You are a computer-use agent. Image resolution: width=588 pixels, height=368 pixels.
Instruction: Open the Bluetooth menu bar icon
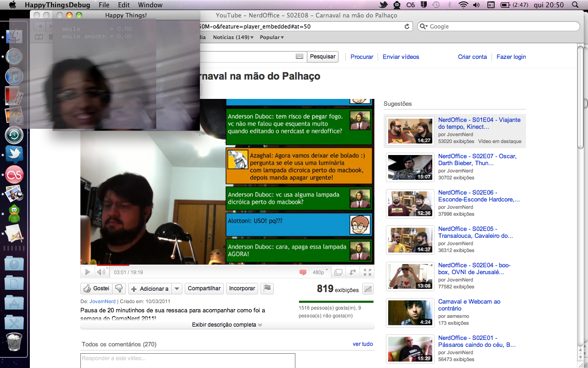coord(450,5)
